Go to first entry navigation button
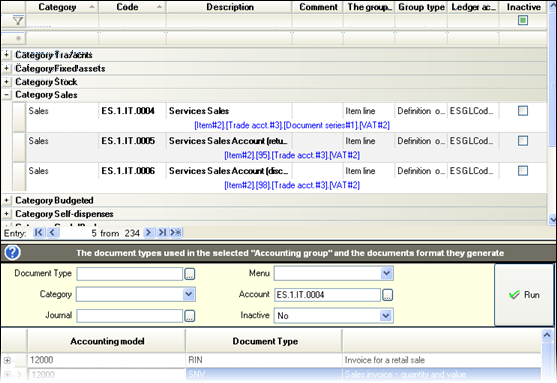 pos(38,233)
